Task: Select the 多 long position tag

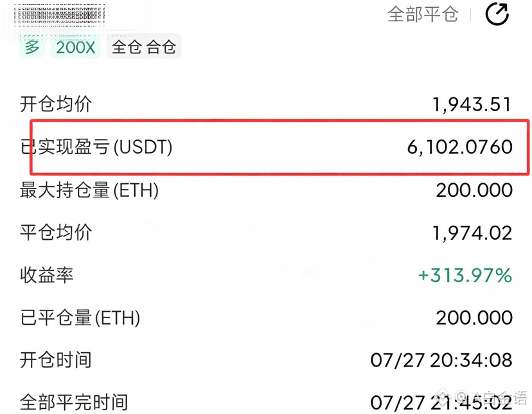Action: pyautogui.click(x=32, y=46)
